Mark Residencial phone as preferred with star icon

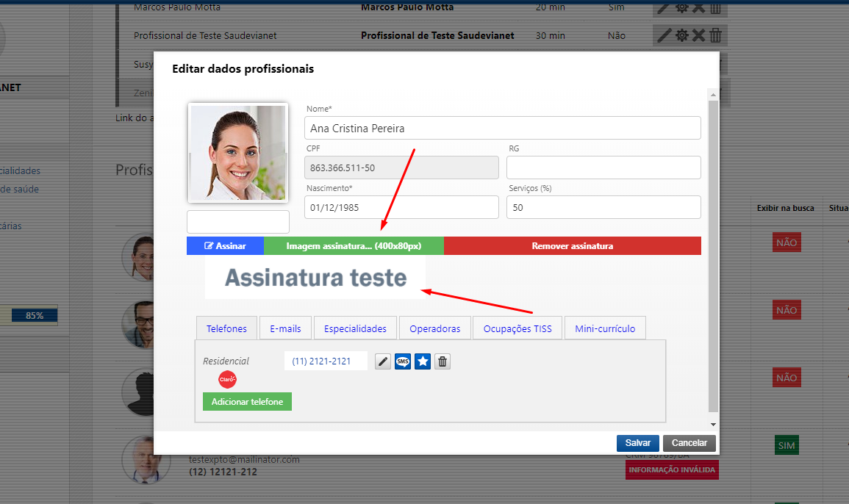[423, 361]
